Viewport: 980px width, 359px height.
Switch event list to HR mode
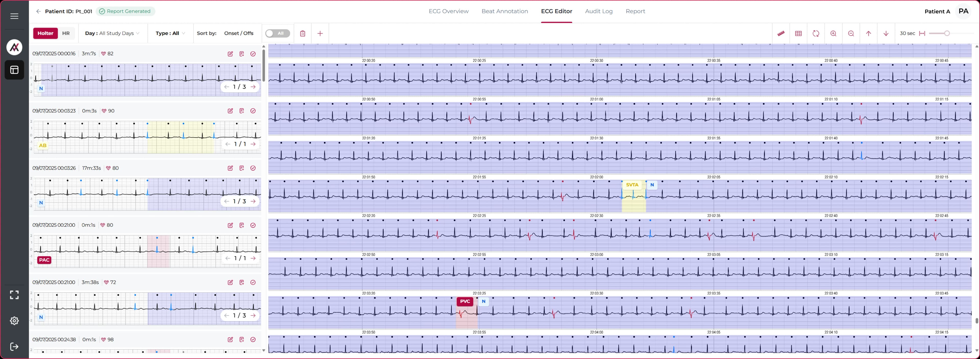[x=66, y=33]
